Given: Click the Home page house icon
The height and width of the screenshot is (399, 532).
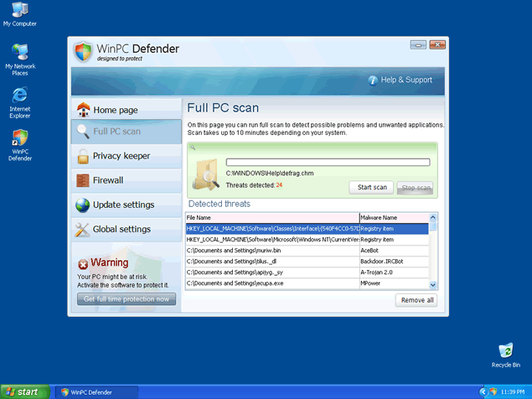Looking at the screenshot, I should click(83, 110).
